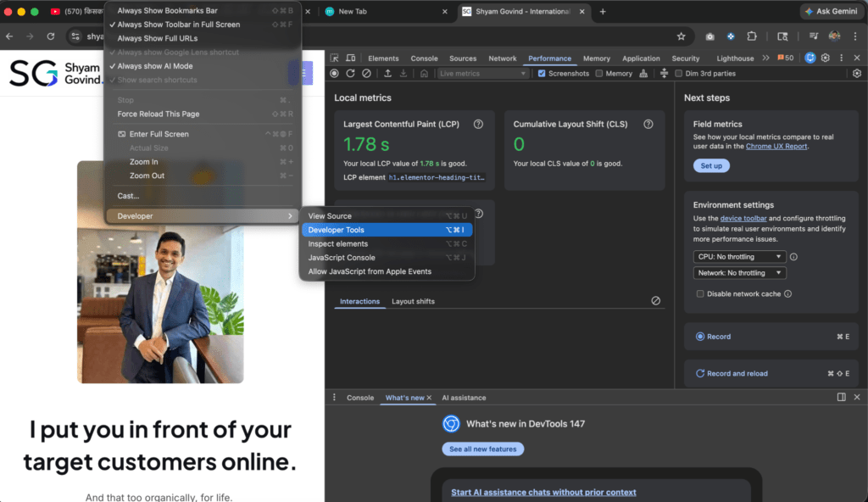Click the collect garbage broom icon
This screenshot has height=502, width=868.
pos(643,73)
